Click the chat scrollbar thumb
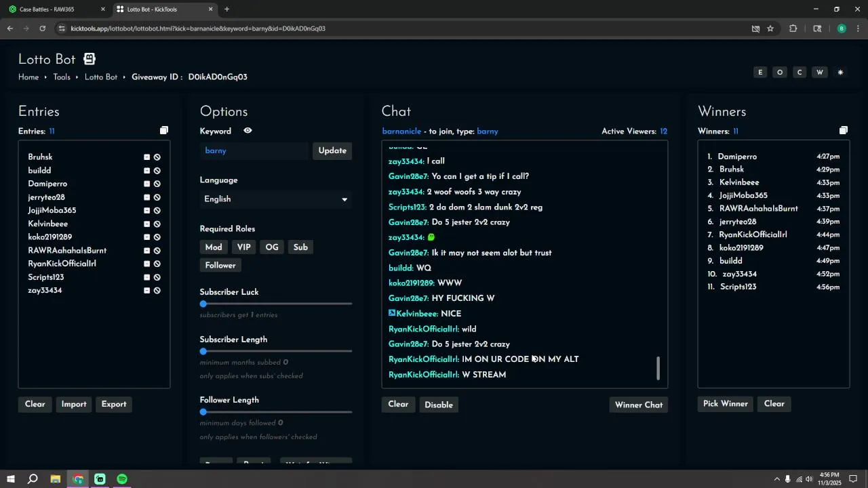 pos(658,368)
